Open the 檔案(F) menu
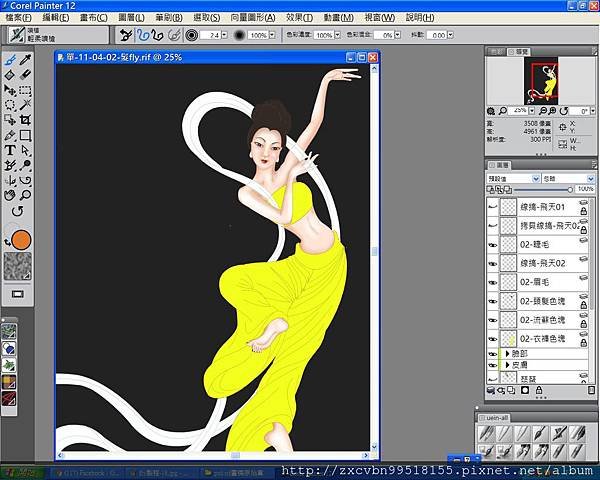 click(18, 18)
